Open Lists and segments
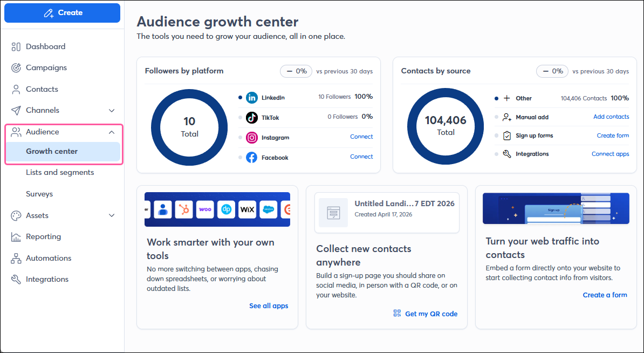644x353 pixels. pyautogui.click(x=60, y=173)
